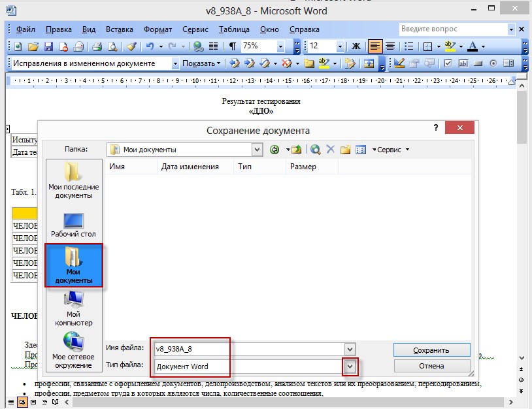Click the Undo arrow icon

(x=150, y=46)
